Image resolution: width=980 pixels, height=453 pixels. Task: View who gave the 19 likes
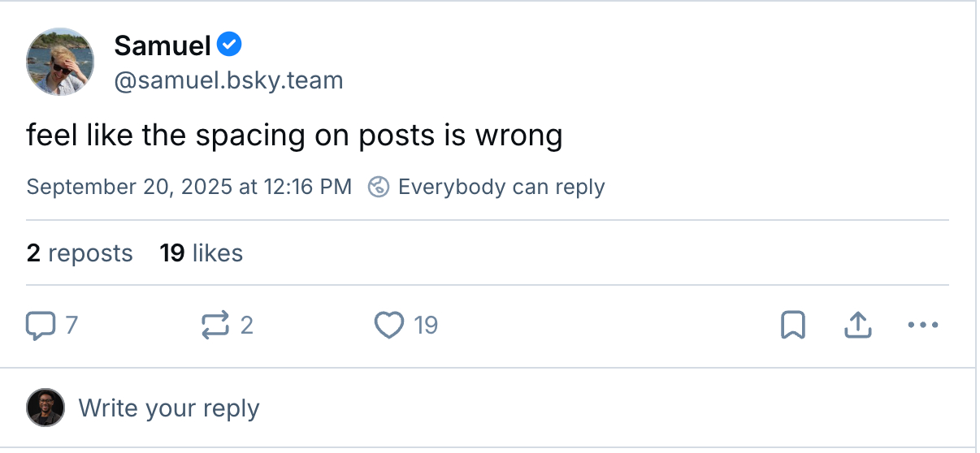coord(202,253)
